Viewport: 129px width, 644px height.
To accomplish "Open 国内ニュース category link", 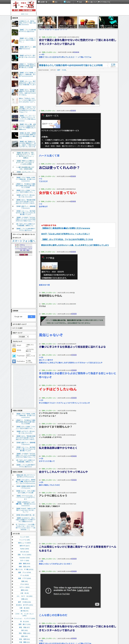I will click(x=25, y=543).
